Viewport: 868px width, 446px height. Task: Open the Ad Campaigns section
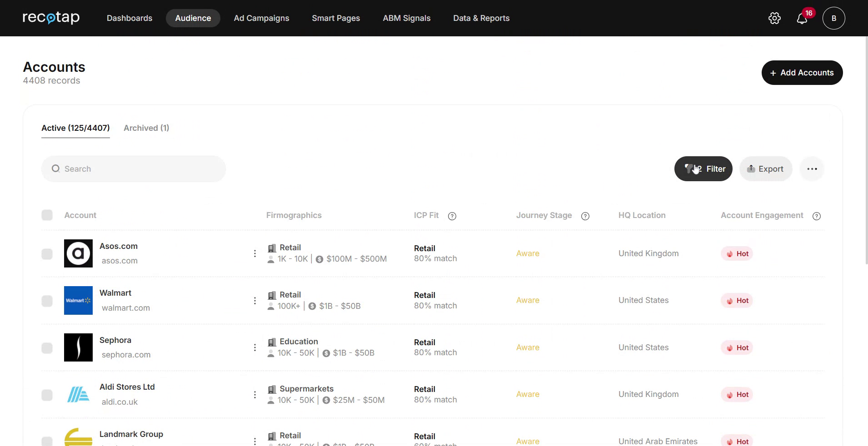(261, 18)
